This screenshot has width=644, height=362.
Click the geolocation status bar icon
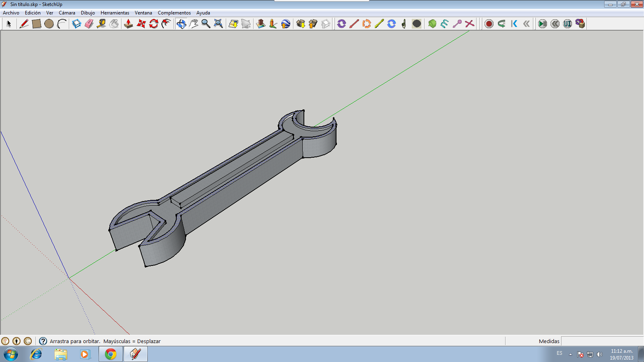point(5,341)
